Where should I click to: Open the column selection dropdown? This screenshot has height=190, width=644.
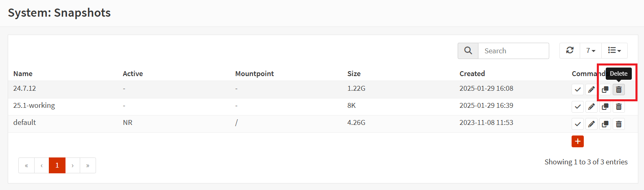click(614, 50)
